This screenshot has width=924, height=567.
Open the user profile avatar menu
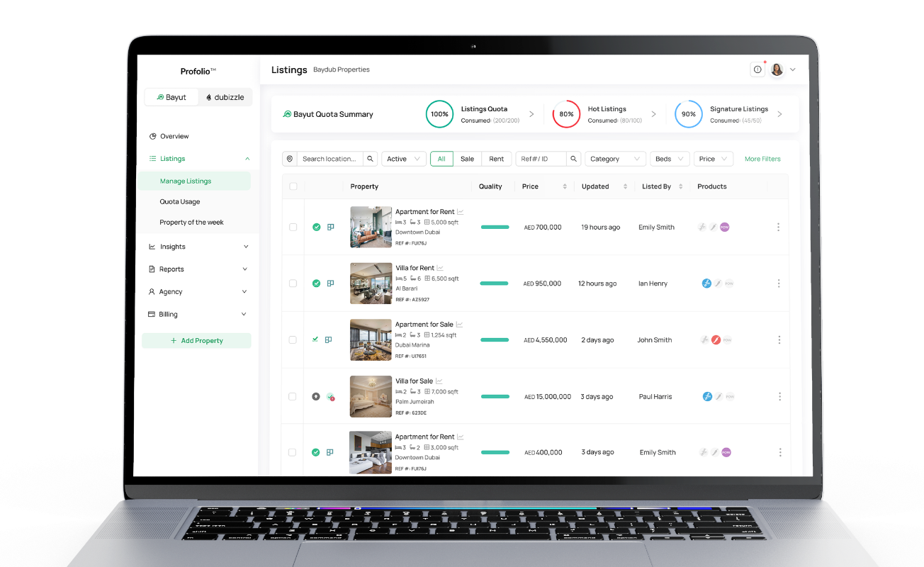[777, 69]
